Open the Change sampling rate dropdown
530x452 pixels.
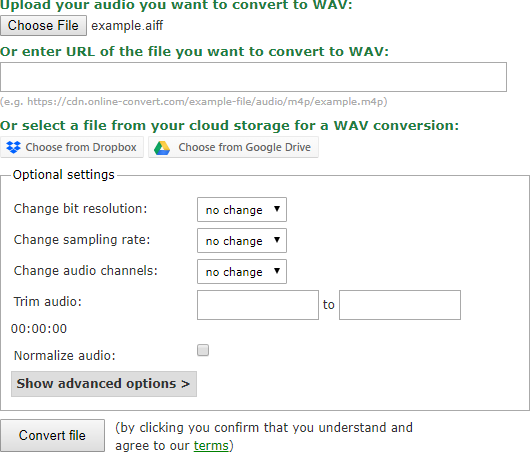pos(242,241)
